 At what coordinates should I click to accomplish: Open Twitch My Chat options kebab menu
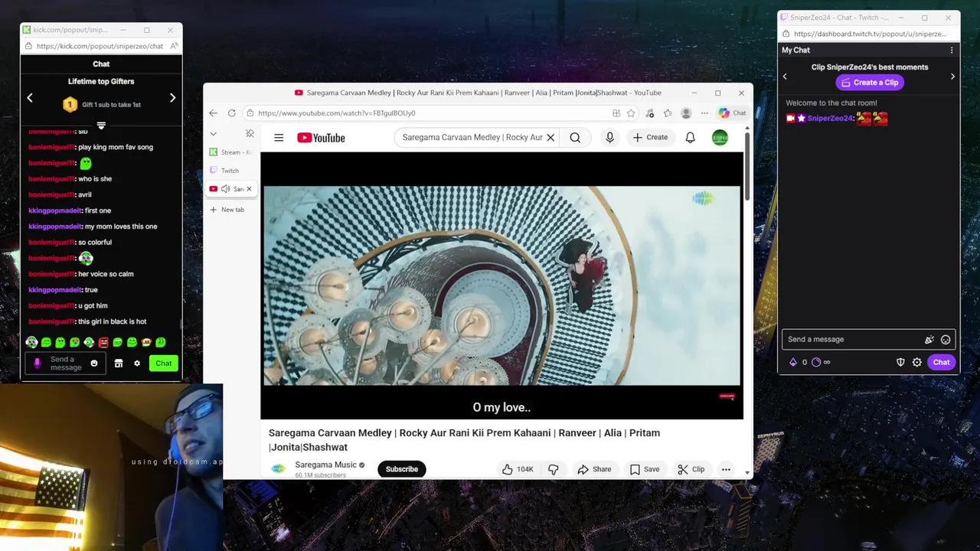952,51
